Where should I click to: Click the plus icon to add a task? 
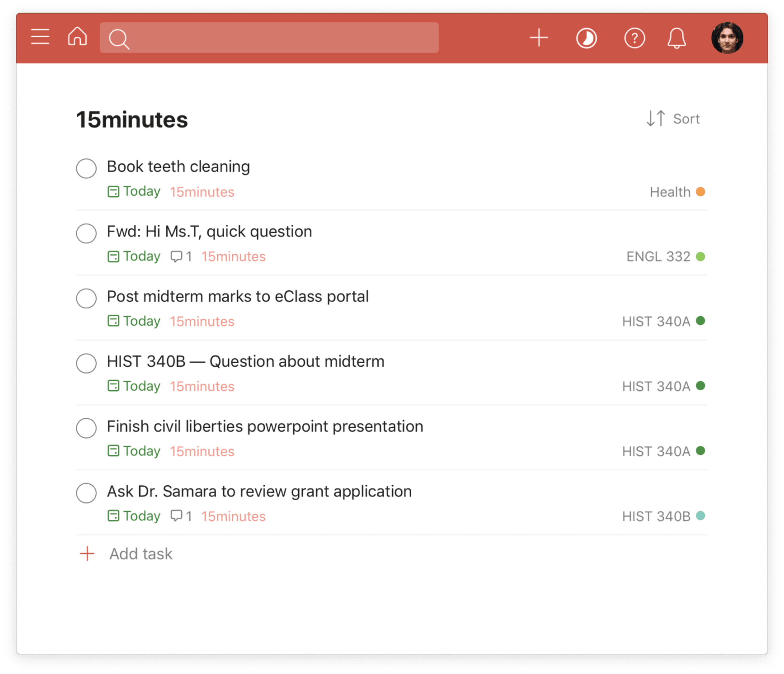(539, 37)
